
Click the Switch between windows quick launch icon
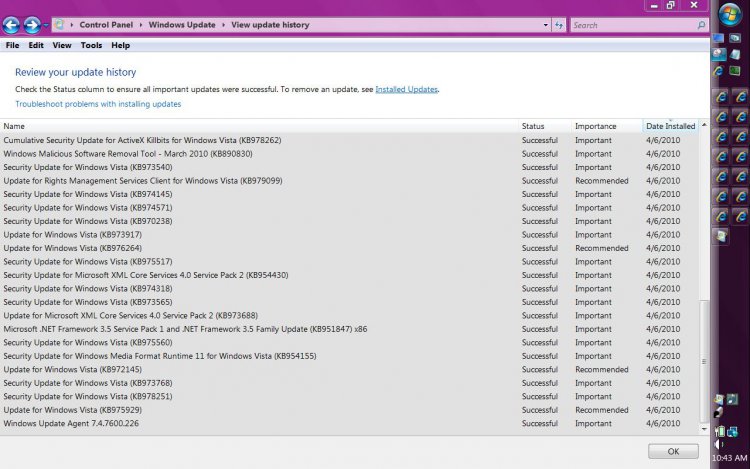click(x=736, y=38)
